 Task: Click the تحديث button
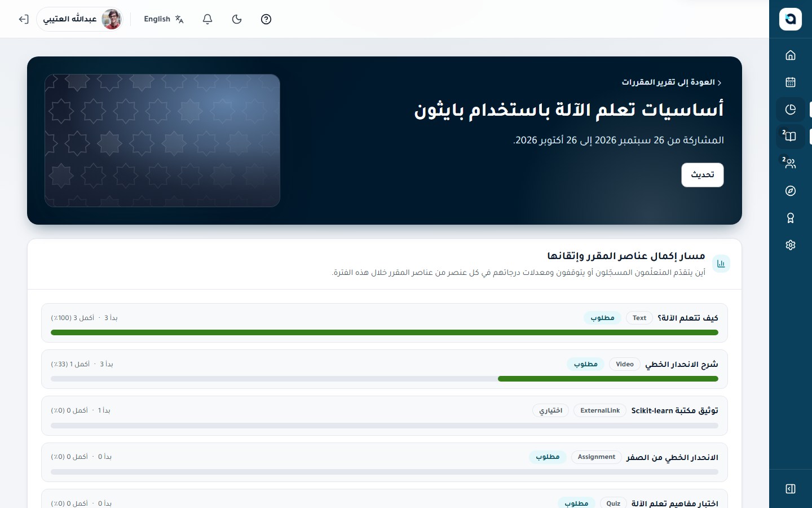(x=703, y=175)
